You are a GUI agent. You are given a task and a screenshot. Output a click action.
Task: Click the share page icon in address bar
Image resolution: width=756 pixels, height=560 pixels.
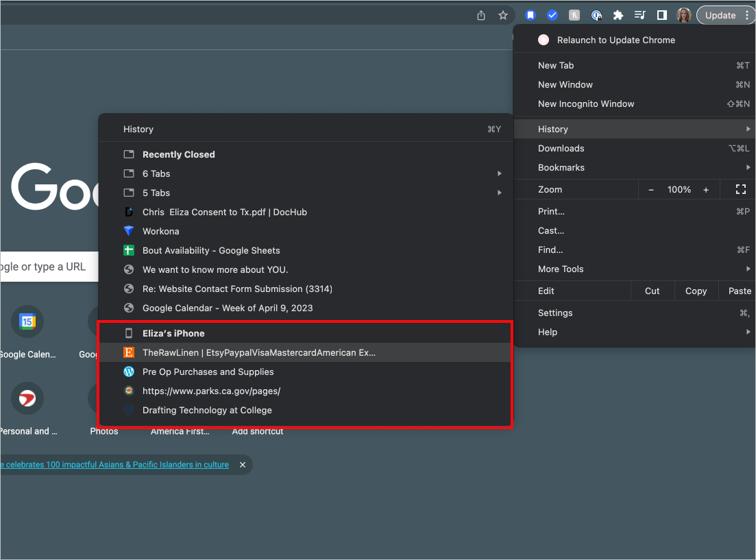pyautogui.click(x=480, y=16)
